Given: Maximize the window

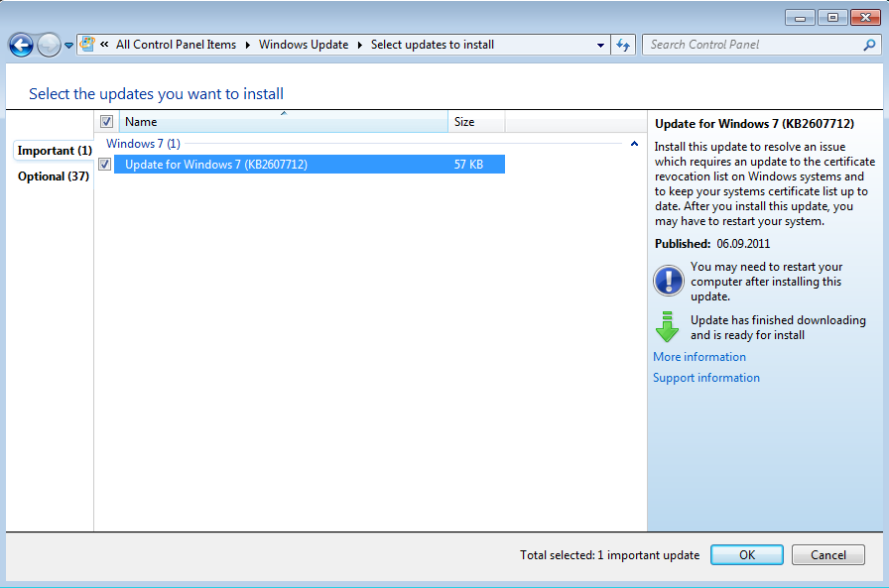Looking at the screenshot, I should click(832, 18).
